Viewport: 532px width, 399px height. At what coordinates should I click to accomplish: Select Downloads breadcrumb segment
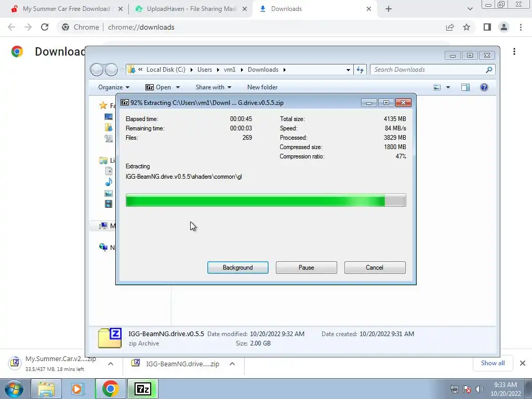click(x=263, y=70)
